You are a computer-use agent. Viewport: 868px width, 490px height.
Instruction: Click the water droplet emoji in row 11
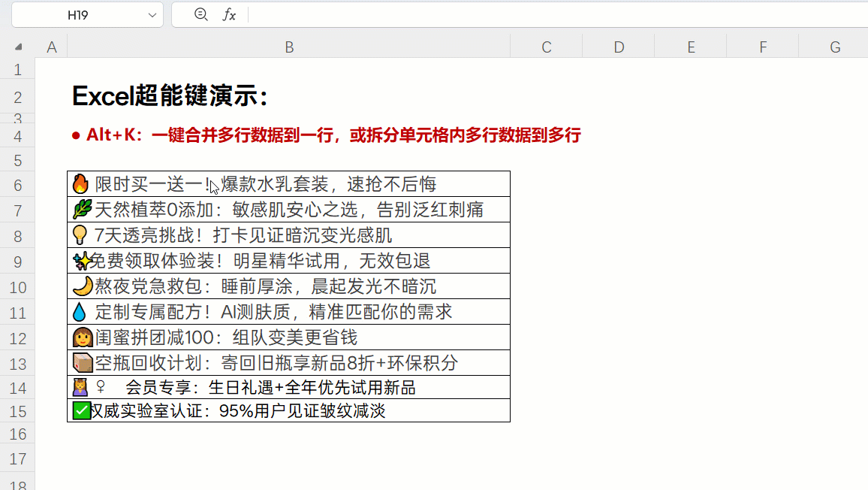(79, 312)
